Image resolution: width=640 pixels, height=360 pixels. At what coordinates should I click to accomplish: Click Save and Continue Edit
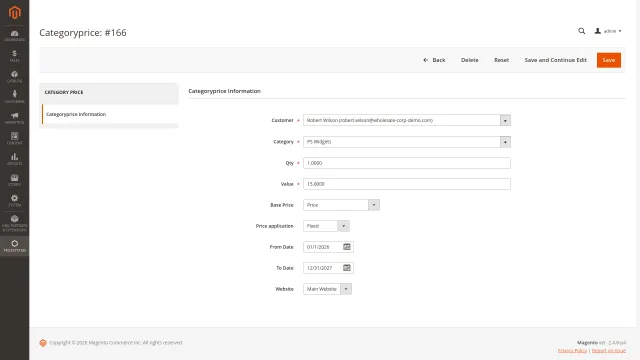pos(556,60)
